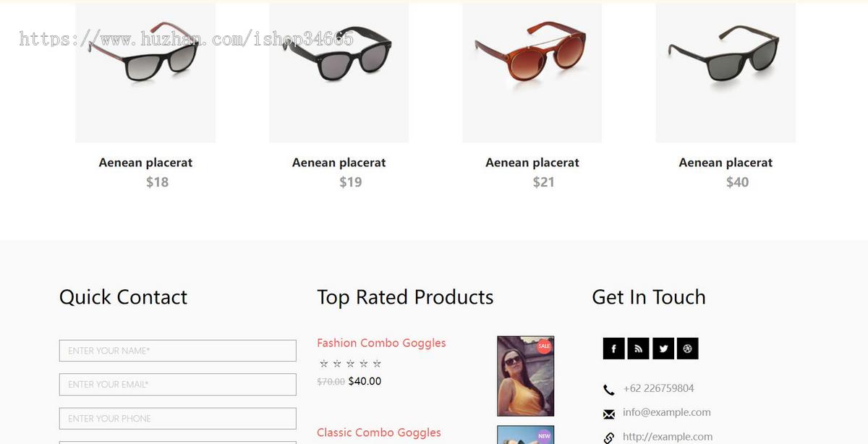This screenshot has width=868, height=444.
Task: Open the RSS feed icon
Action: tap(638, 349)
